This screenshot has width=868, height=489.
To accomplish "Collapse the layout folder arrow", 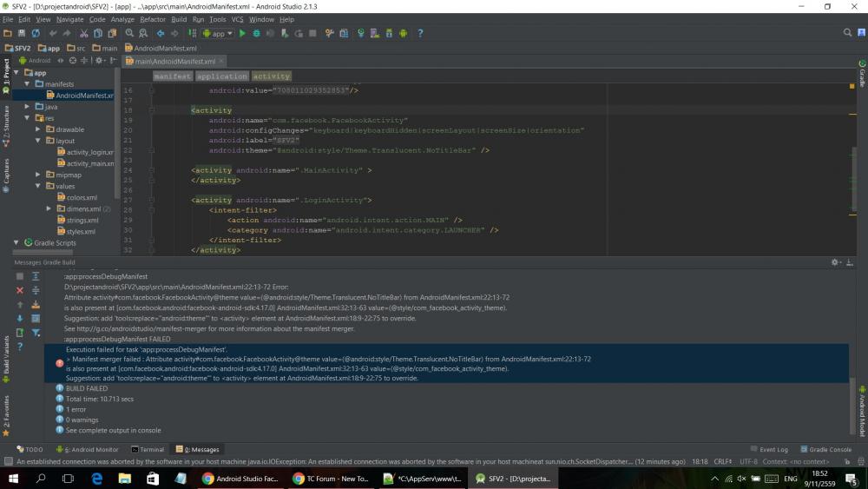I will [38, 141].
